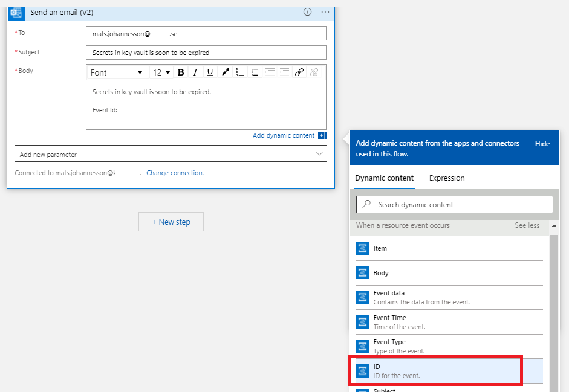Open the Font family dropdown
Viewport: 569px width, 392px height.
click(x=117, y=72)
